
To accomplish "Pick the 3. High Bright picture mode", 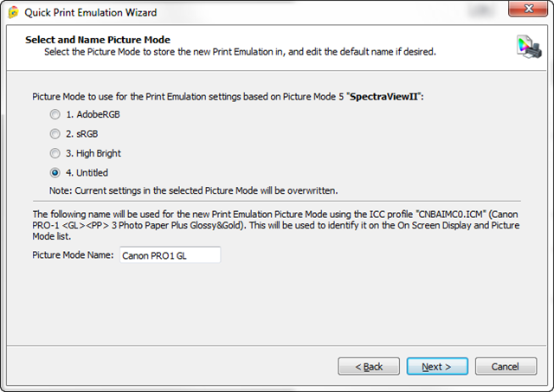I will (55, 153).
